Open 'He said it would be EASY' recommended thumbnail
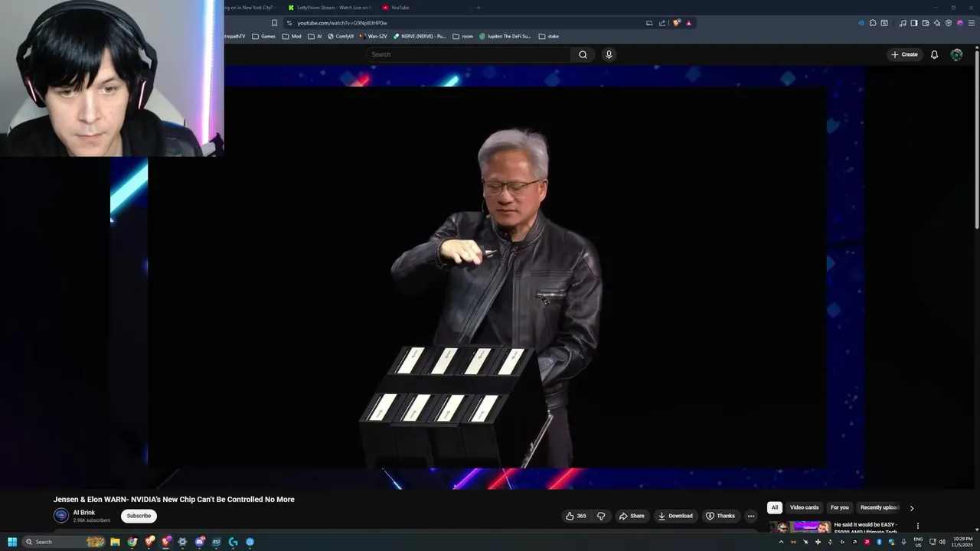This screenshot has width=980, height=551. click(800, 527)
